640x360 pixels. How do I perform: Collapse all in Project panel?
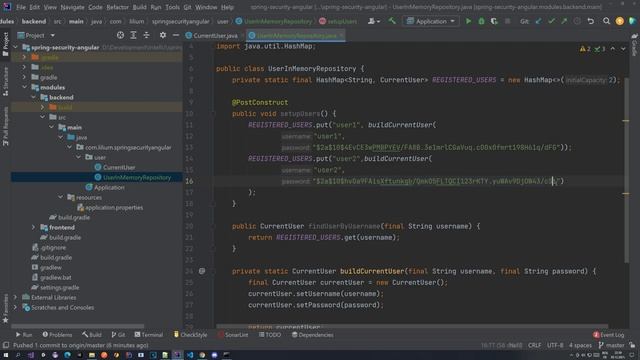pos(146,36)
